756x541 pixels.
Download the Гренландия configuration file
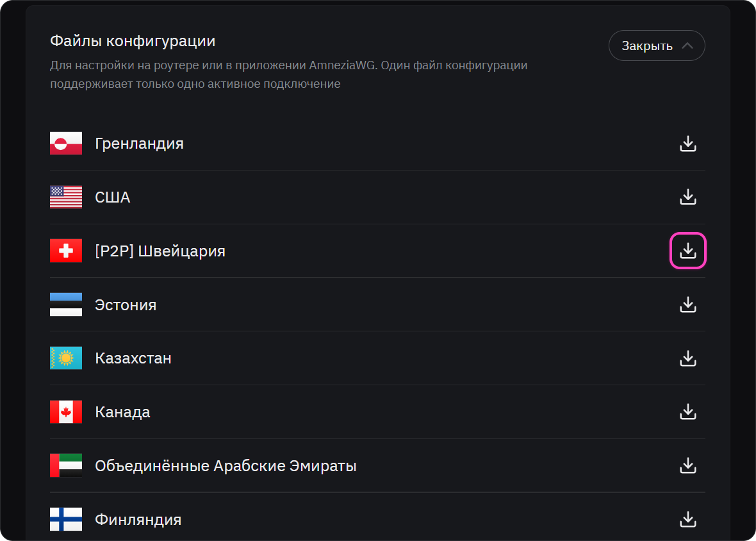tap(688, 144)
